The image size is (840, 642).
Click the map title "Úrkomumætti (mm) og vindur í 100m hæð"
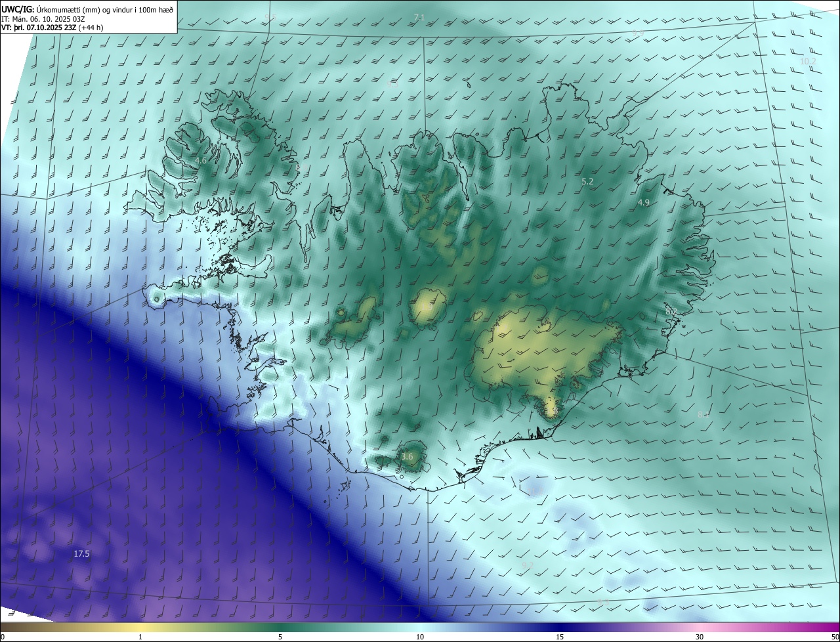coord(104,9)
